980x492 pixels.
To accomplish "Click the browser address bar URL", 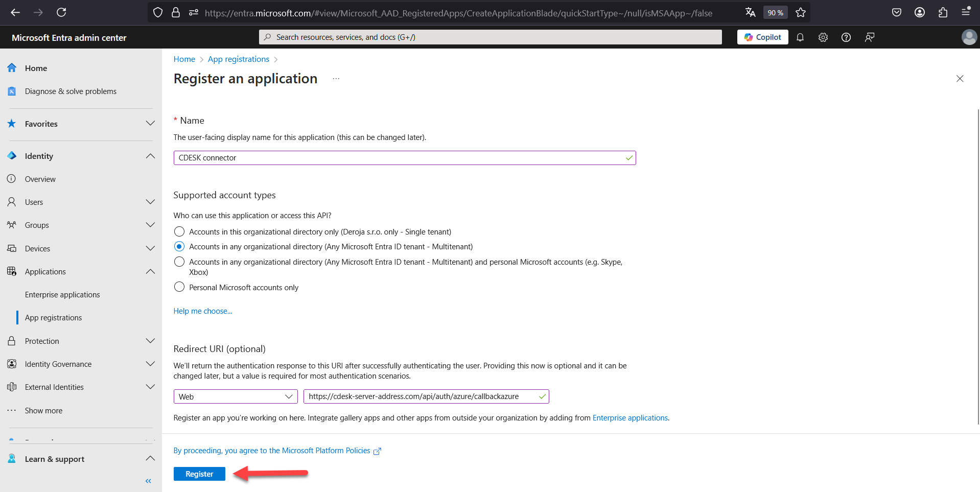I will point(458,13).
